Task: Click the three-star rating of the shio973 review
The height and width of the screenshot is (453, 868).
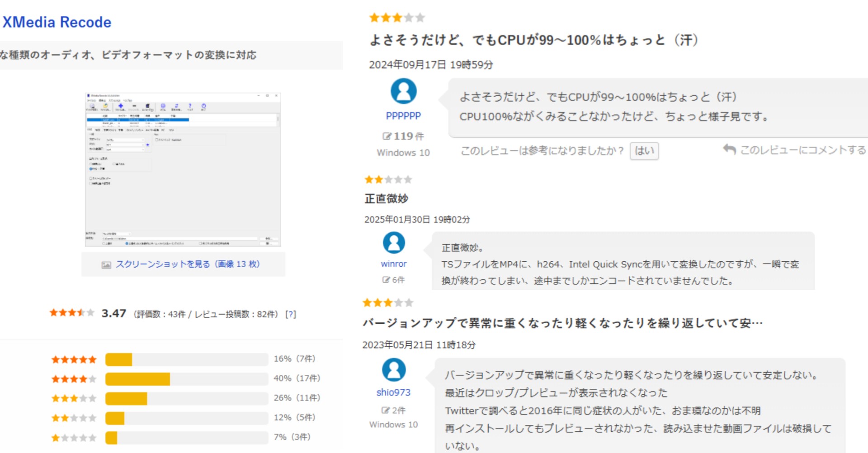Action: (x=388, y=302)
